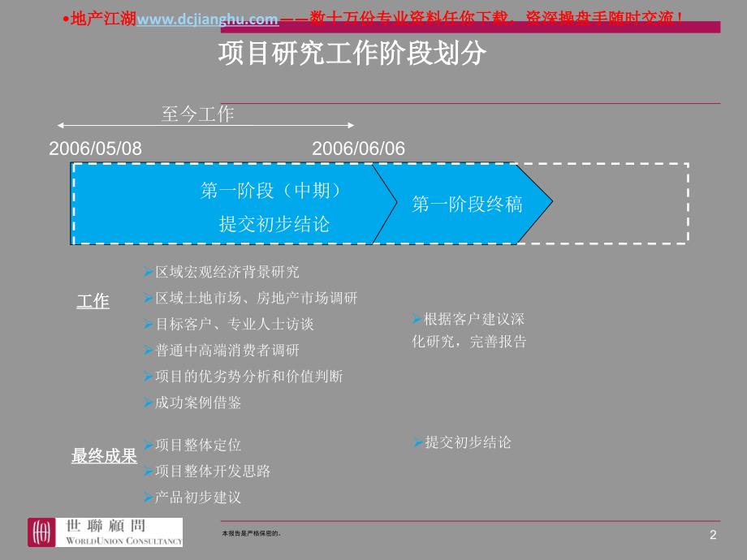Click the bullet 普通中高端消费者调研
The image size is (747, 560).
[222, 351]
